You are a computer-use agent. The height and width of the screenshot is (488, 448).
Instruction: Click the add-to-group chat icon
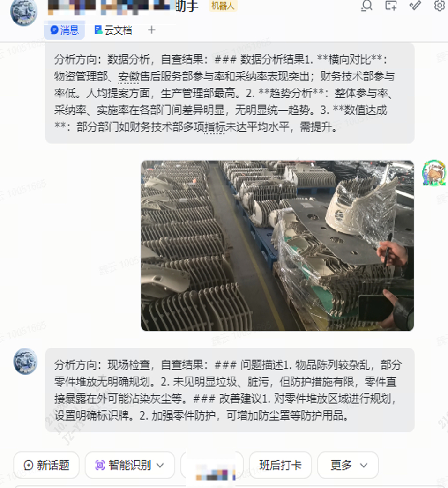(x=391, y=6)
